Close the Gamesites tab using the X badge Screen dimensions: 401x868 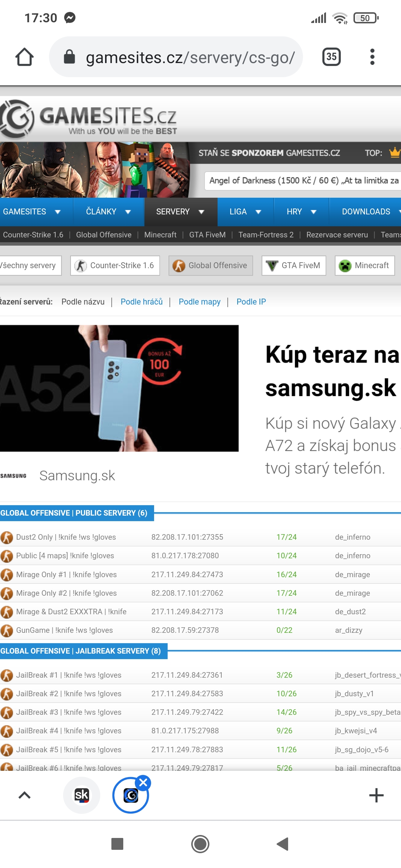point(143,783)
